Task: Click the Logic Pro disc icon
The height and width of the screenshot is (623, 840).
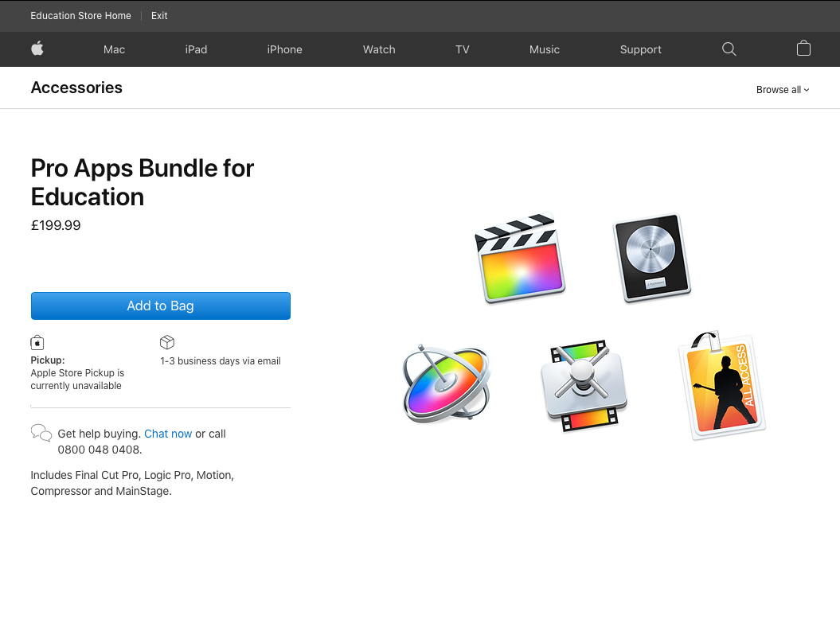Action: (652, 258)
